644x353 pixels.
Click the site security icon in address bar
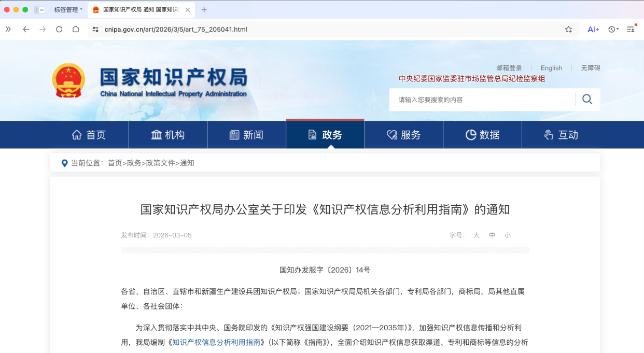tap(95, 30)
